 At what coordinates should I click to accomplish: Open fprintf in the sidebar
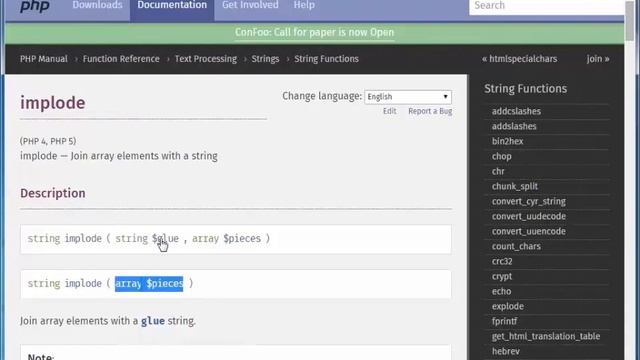pyautogui.click(x=504, y=322)
